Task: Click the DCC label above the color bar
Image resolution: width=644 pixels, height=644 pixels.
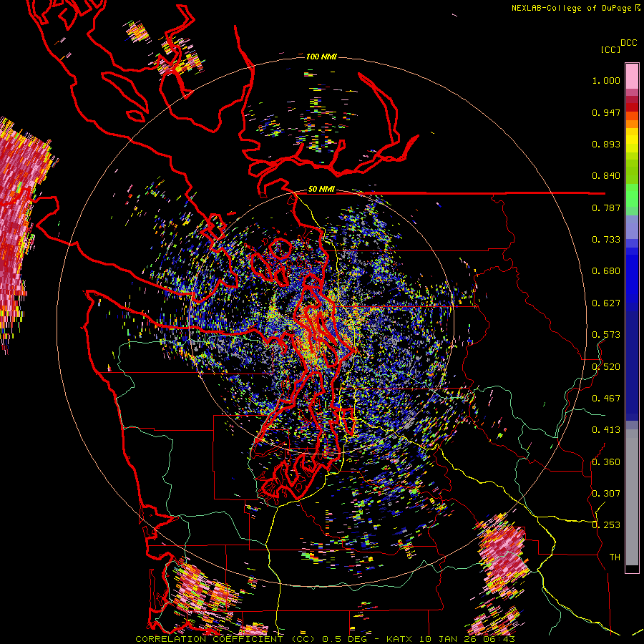Action: click(x=629, y=42)
